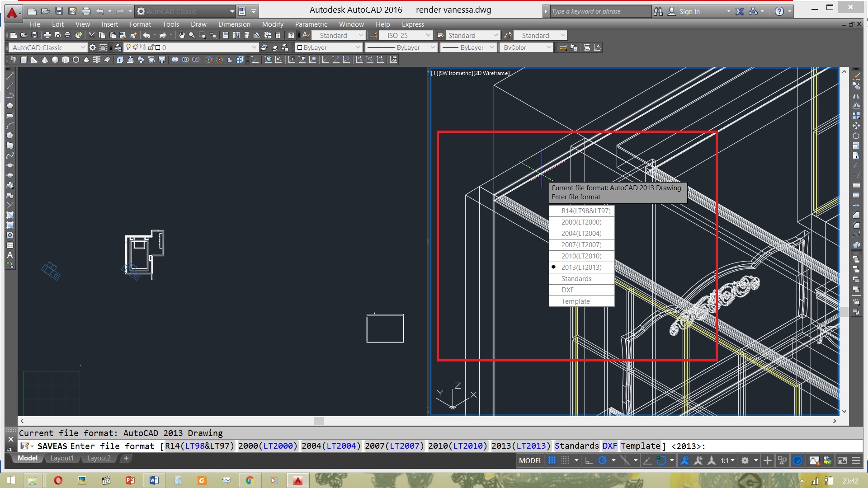Click the Model tab
Screen dimensions: 868x488
pyautogui.click(x=28, y=458)
